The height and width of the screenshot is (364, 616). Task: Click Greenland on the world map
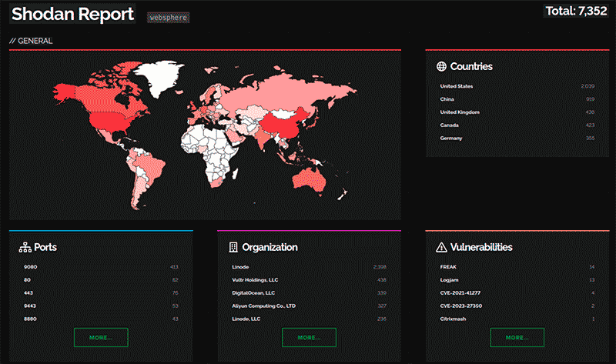pyautogui.click(x=159, y=76)
